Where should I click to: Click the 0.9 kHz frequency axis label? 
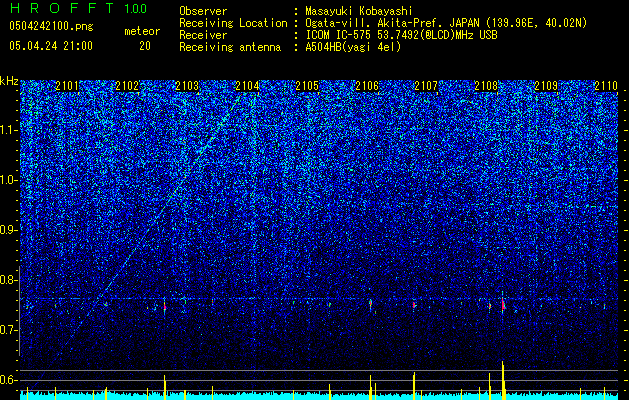(8, 230)
